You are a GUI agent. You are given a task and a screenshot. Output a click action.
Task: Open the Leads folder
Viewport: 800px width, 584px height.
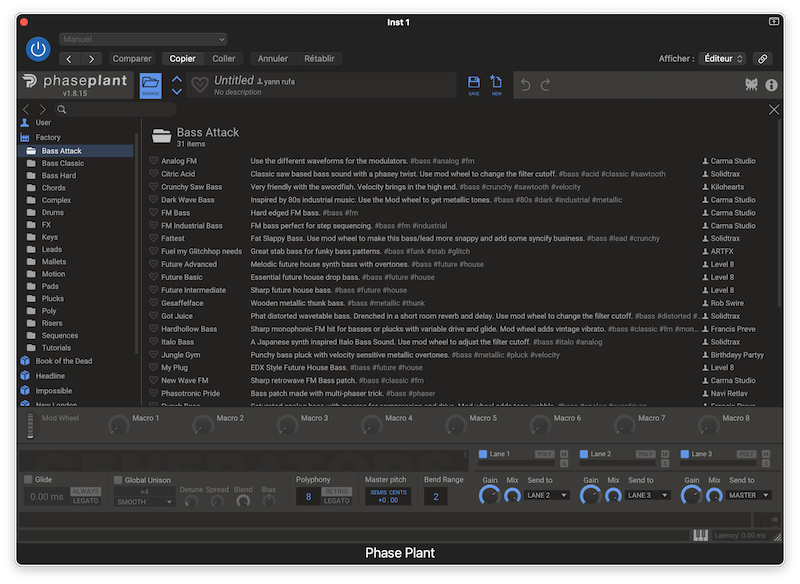tap(52, 249)
